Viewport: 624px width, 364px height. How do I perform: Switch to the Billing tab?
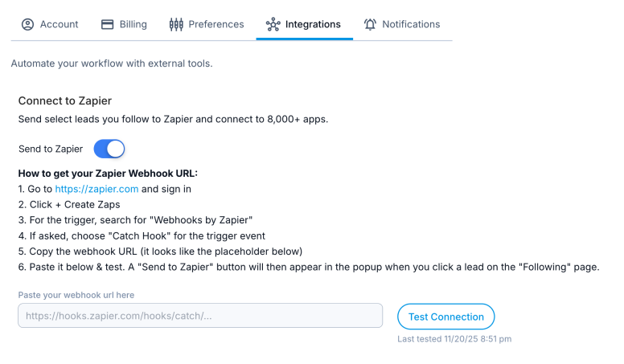(x=133, y=24)
